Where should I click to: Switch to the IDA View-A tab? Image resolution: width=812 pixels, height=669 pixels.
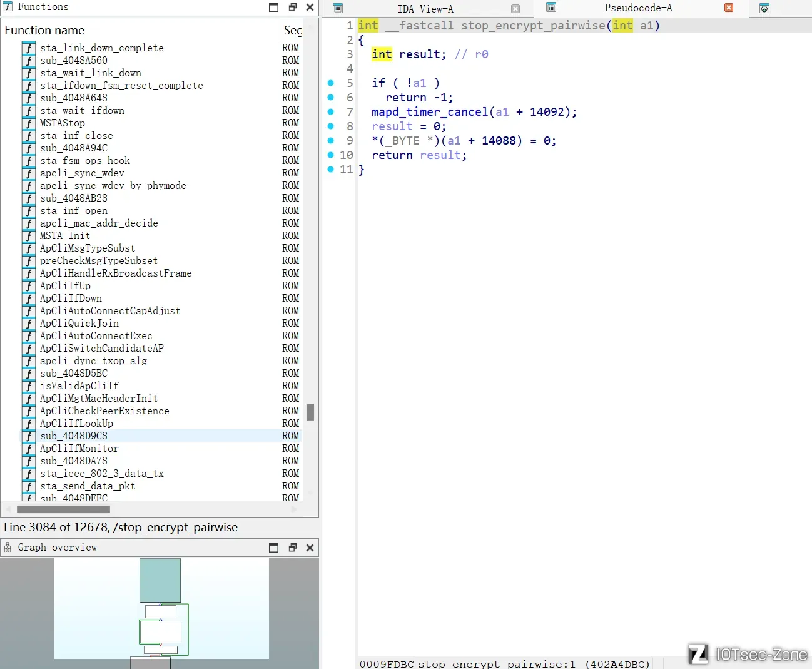coord(425,9)
